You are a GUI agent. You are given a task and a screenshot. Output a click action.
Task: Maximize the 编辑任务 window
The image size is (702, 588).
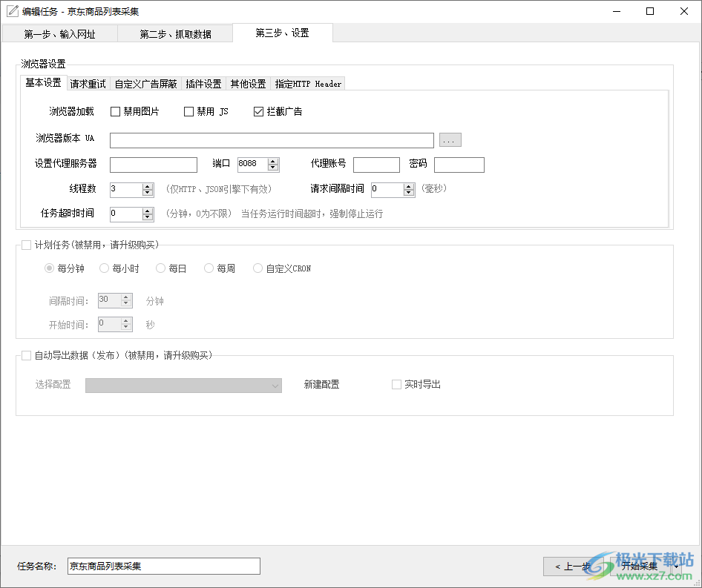click(x=650, y=11)
